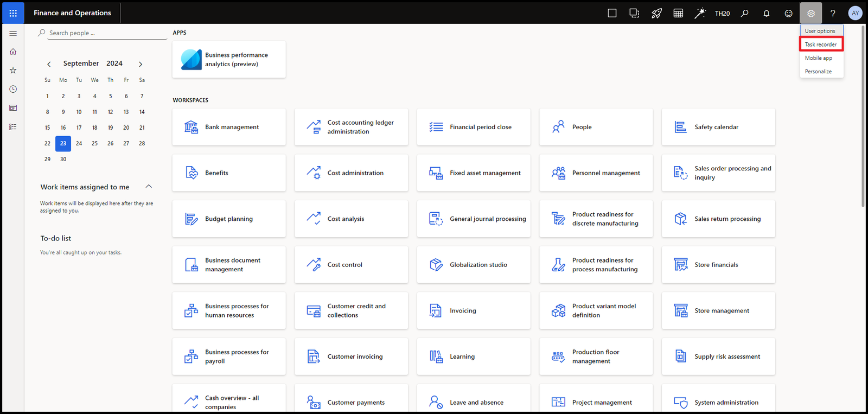Screen dimensions: 868x414
Task: Click the smiley feedback icon
Action: (789, 13)
